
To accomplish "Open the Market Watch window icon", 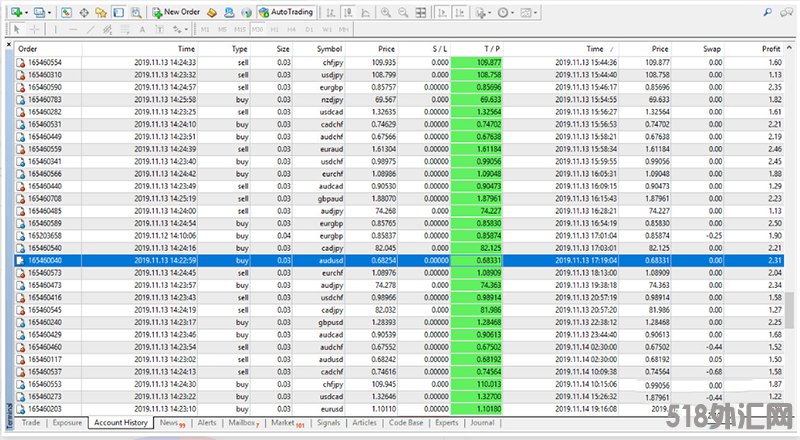I will 66,13.
